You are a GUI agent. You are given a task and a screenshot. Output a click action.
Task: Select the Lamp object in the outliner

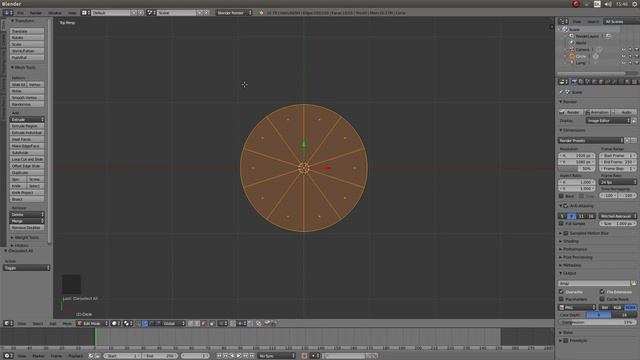tap(580, 63)
